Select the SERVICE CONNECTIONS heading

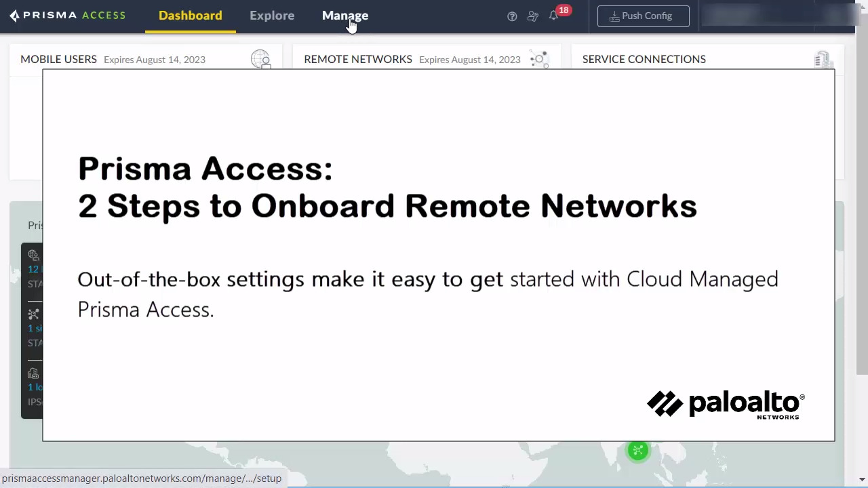644,60
